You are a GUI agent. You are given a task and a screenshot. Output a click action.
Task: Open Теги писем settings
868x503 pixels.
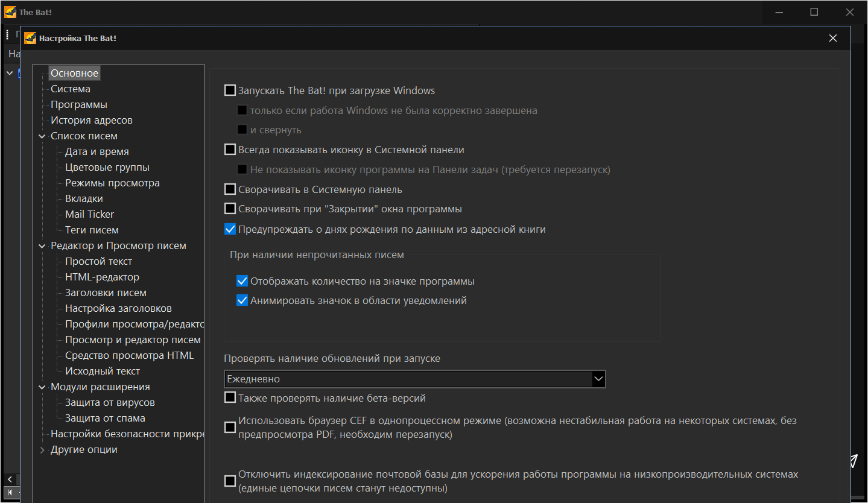click(92, 230)
